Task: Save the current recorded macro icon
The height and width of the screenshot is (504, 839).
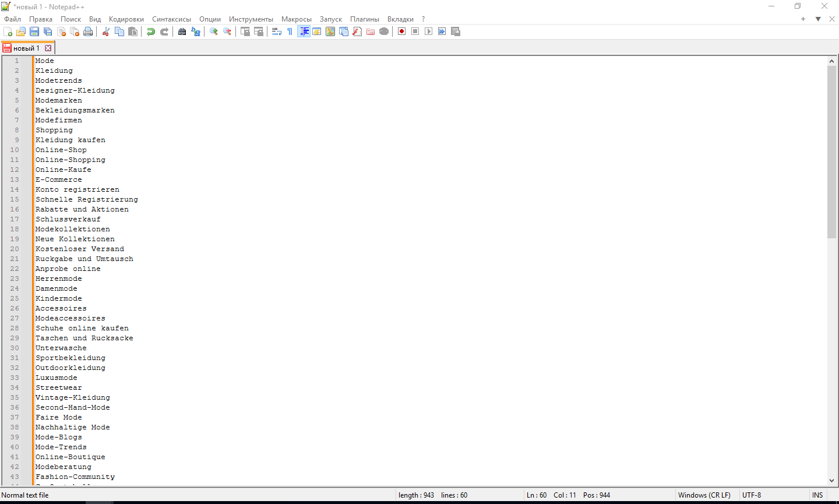Action: (456, 31)
